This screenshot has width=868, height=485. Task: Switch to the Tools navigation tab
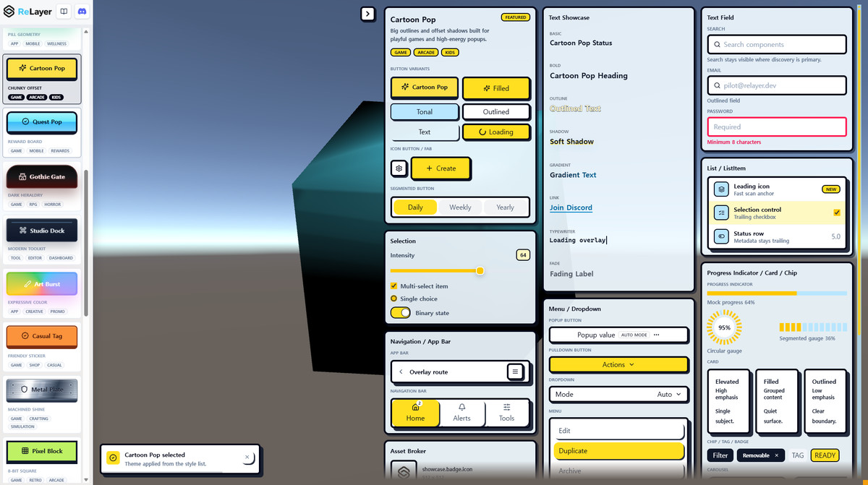point(506,412)
